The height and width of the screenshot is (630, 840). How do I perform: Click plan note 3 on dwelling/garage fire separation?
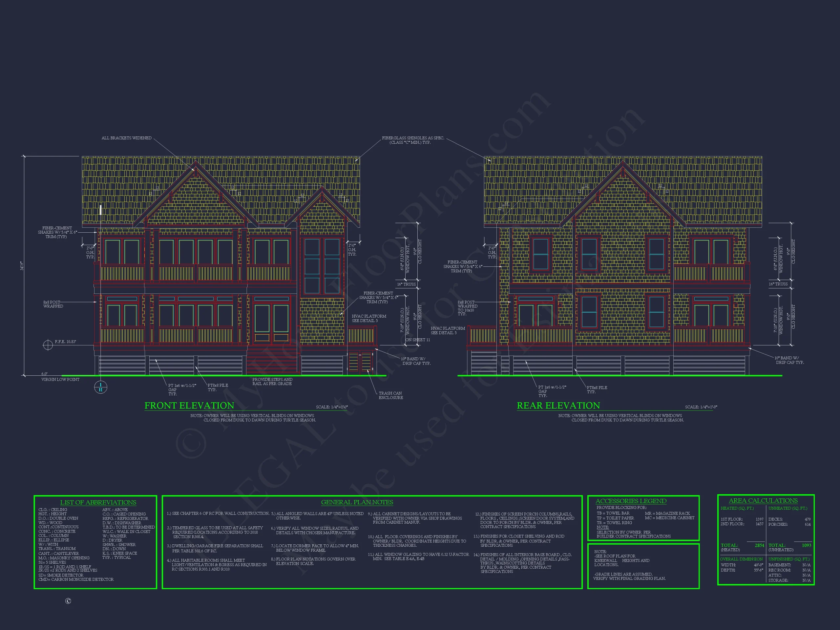[x=215, y=548]
